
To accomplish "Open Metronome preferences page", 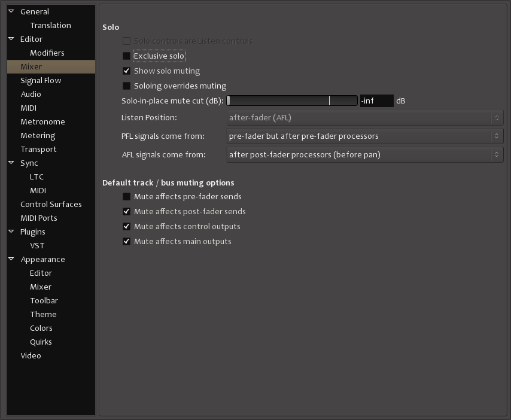I will coord(42,122).
